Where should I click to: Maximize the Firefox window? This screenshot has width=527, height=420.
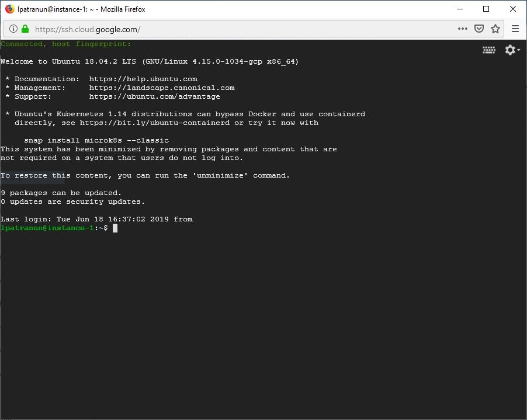click(486, 9)
